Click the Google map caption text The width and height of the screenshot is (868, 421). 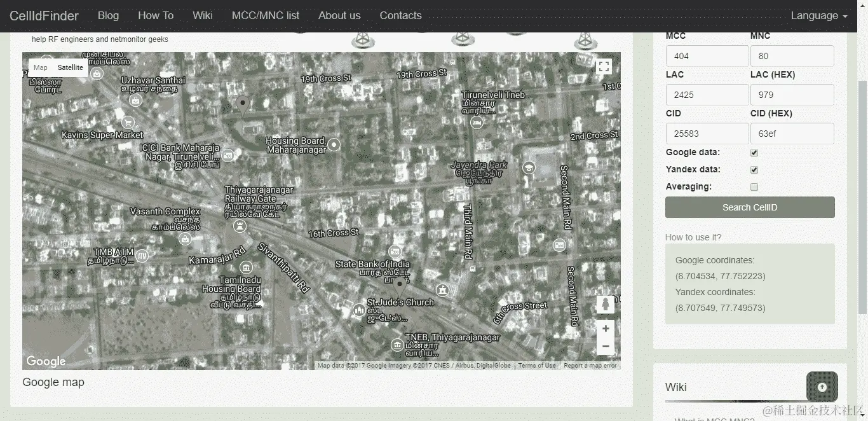coord(53,382)
